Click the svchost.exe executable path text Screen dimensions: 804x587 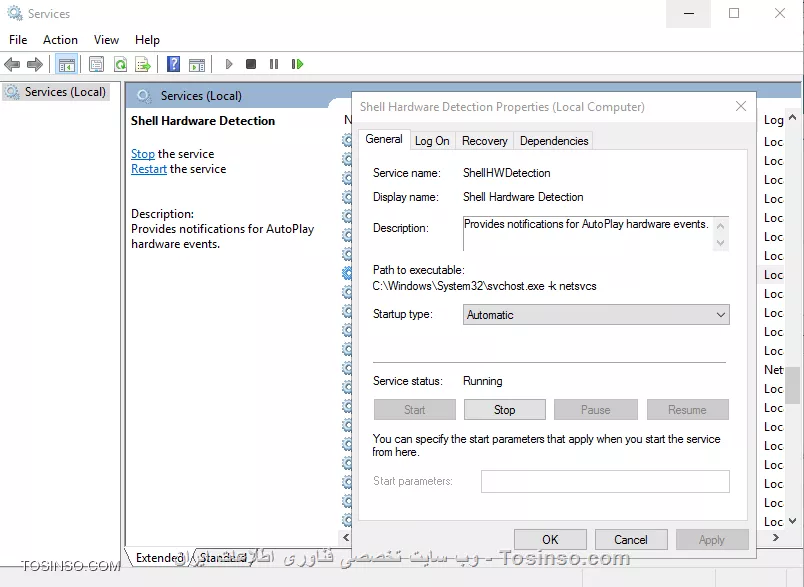[485, 286]
